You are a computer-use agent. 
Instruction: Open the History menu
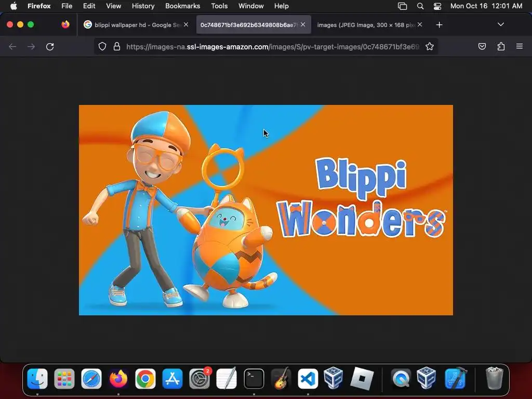pos(143,6)
